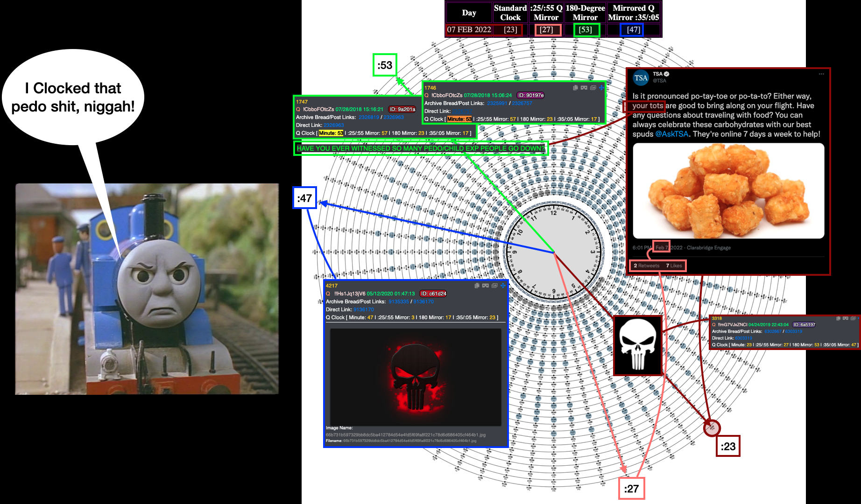Open the image gallery icon on post 4217

(494, 286)
